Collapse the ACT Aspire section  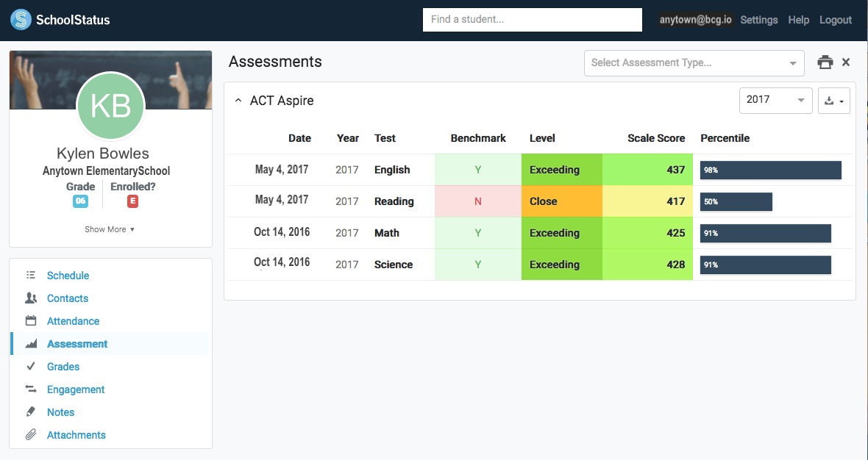point(238,101)
